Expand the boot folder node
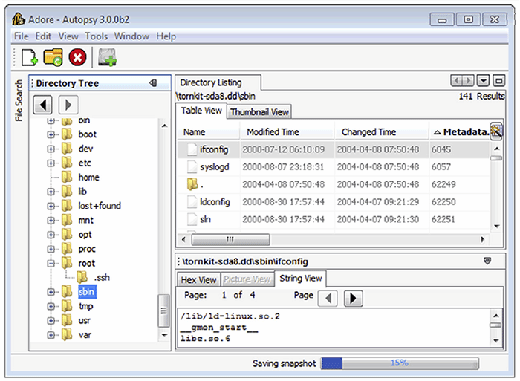Viewport: 520px width, 381px height. pyautogui.click(x=51, y=135)
